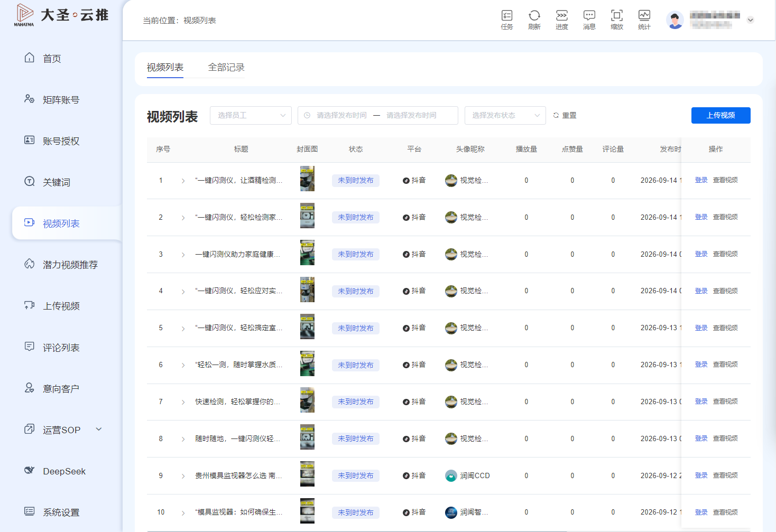Click the 评论列表 sidebar icon
The image size is (776, 532).
30,347
